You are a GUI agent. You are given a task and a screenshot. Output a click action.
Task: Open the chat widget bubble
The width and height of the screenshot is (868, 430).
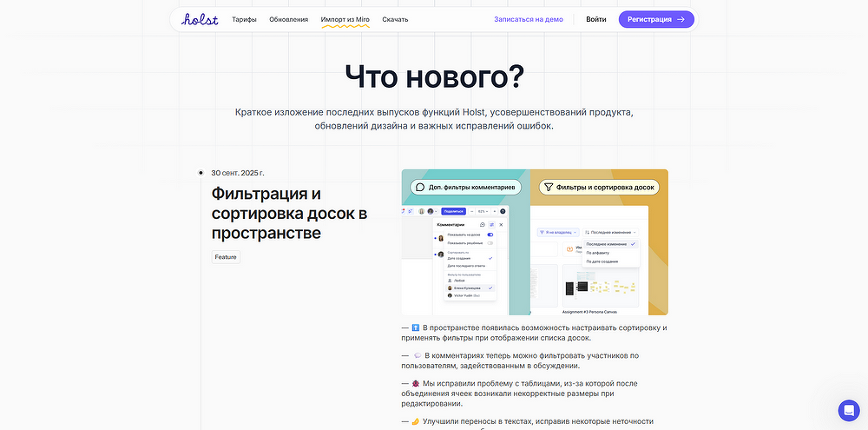(848, 410)
